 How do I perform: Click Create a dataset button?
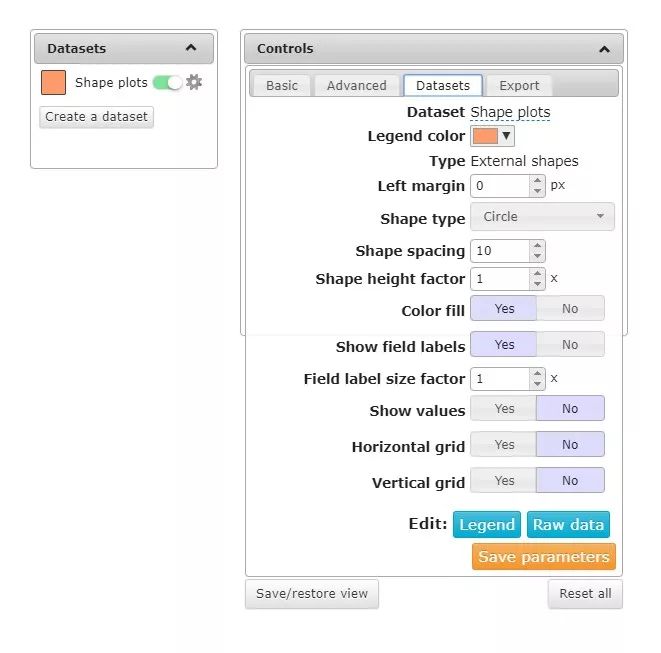click(x=97, y=117)
